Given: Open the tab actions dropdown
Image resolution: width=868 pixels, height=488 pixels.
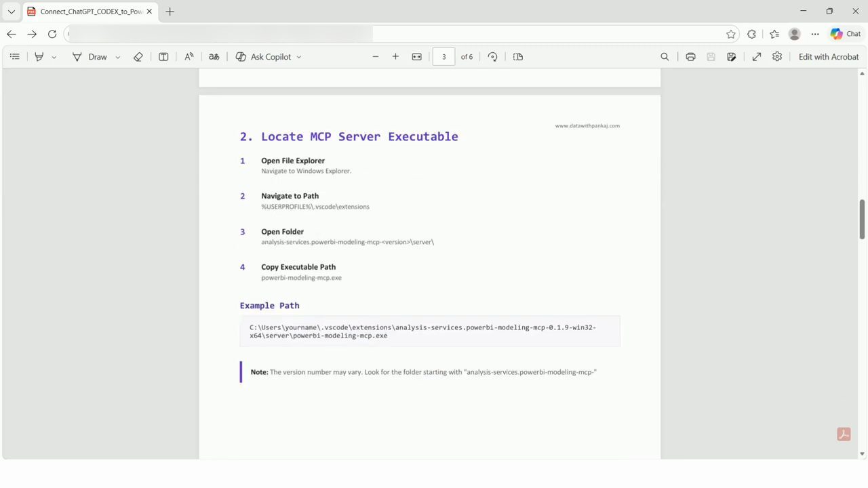Looking at the screenshot, I should tap(11, 12).
